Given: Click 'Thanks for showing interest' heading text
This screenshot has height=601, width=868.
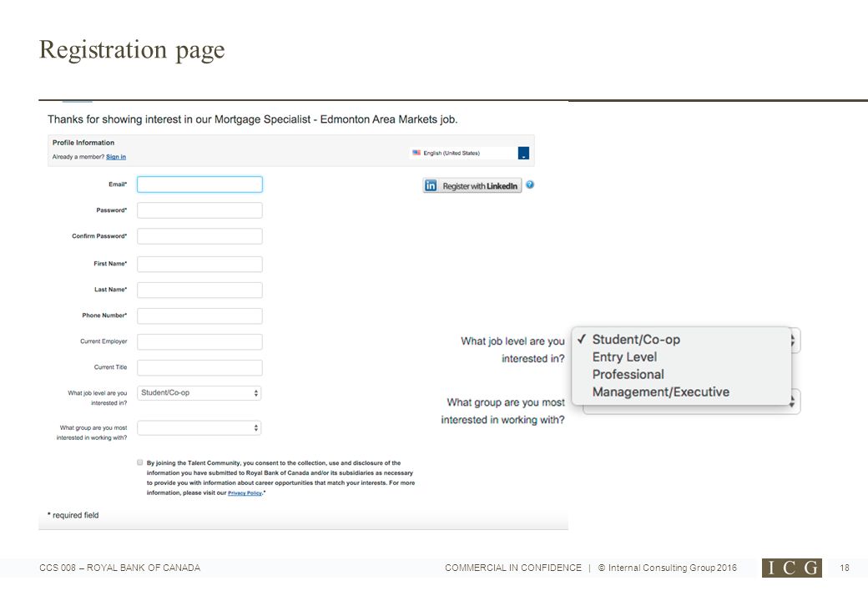Looking at the screenshot, I should coord(252,119).
